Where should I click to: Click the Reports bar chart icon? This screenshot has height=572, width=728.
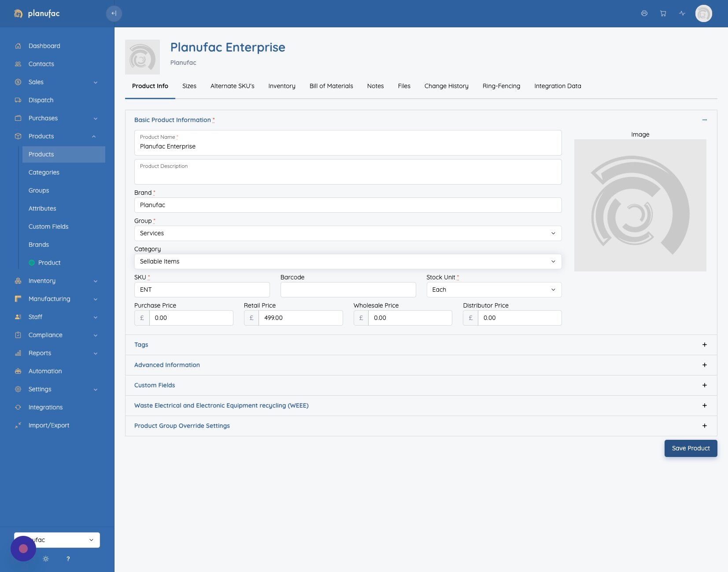(x=18, y=353)
